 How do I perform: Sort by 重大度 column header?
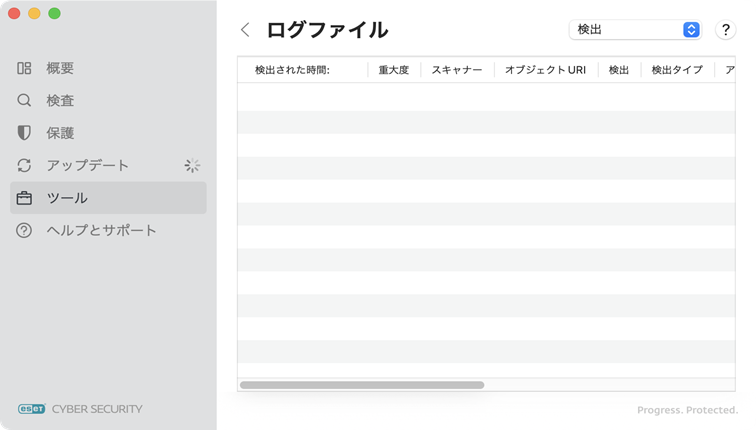coord(393,70)
